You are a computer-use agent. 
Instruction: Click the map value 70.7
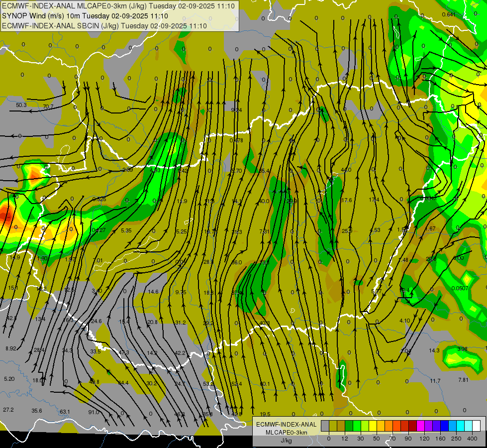[48, 107]
